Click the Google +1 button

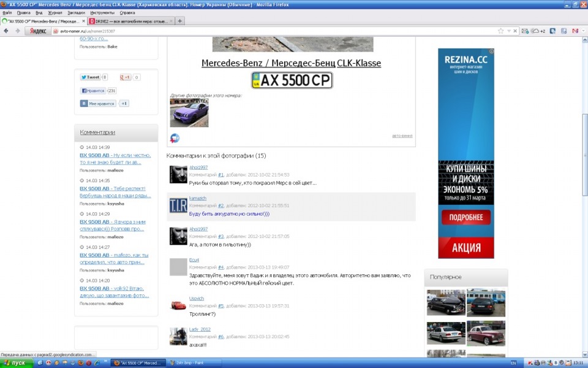tap(126, 77)
